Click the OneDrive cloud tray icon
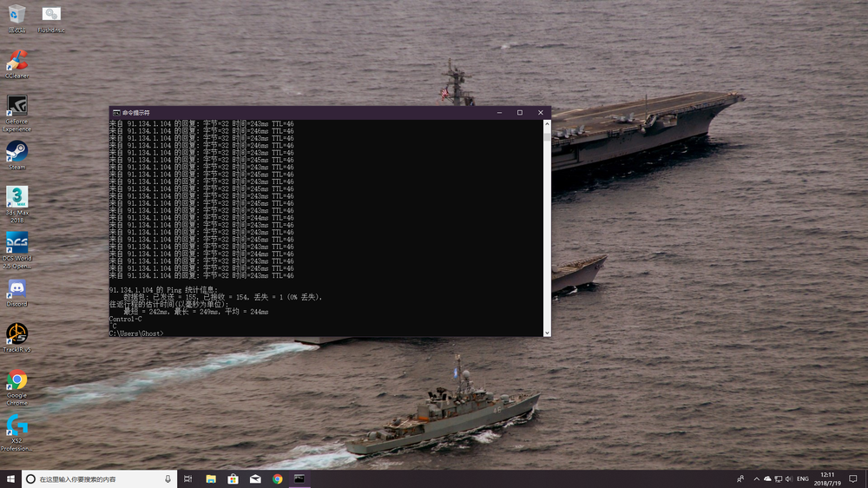868x488 pixels. pos(767,478)
